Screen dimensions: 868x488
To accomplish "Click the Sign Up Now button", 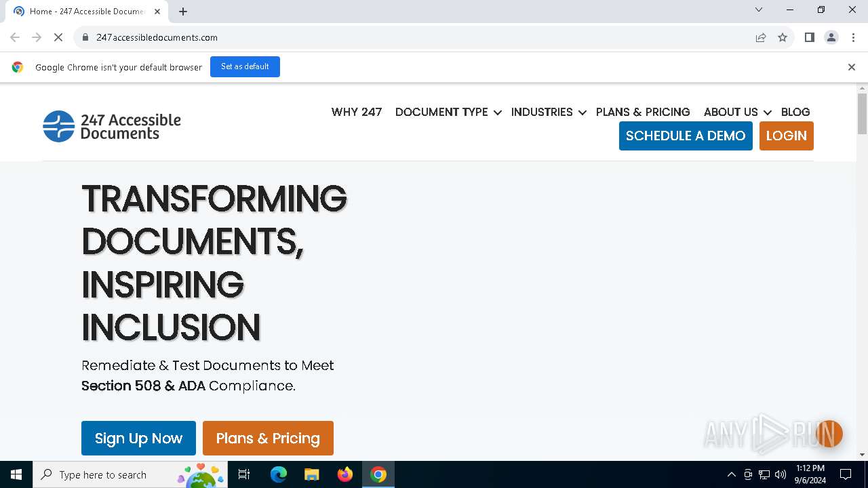I will pyautogui.click(x=138, y=438).
